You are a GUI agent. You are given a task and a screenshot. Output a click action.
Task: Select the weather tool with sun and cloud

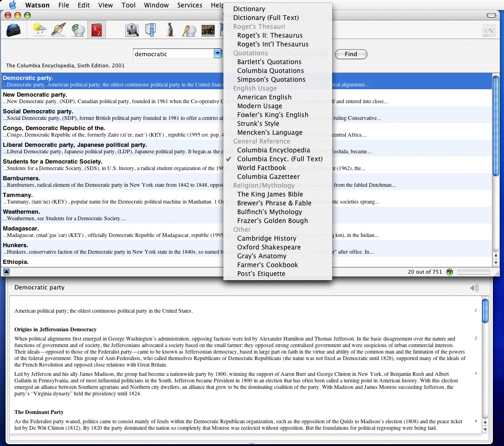39,30
